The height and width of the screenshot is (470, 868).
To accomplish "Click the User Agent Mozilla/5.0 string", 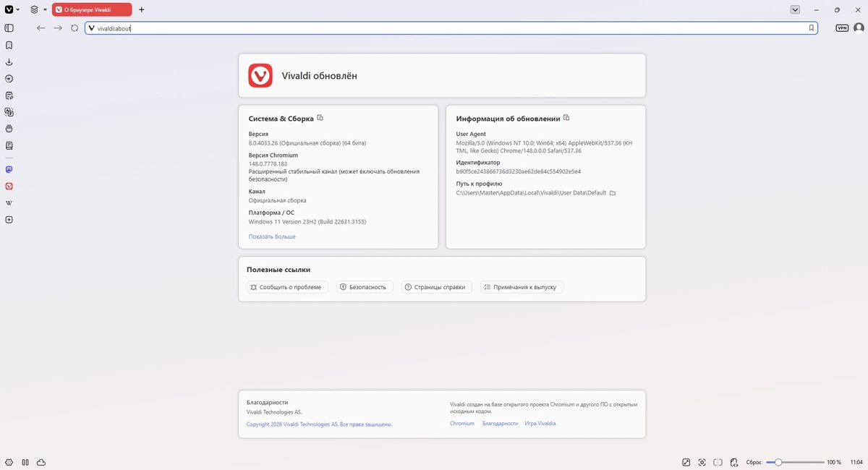I will coord(544,147).
